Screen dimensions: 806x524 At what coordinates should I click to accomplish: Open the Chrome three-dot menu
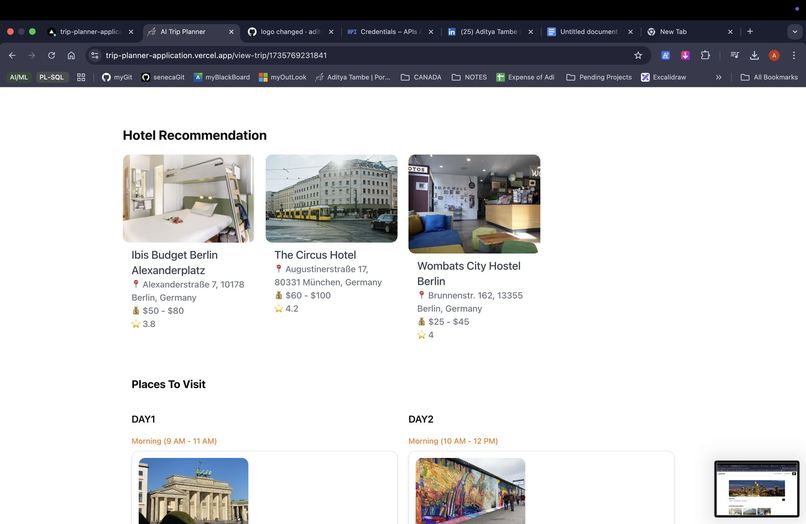(794, 56)
